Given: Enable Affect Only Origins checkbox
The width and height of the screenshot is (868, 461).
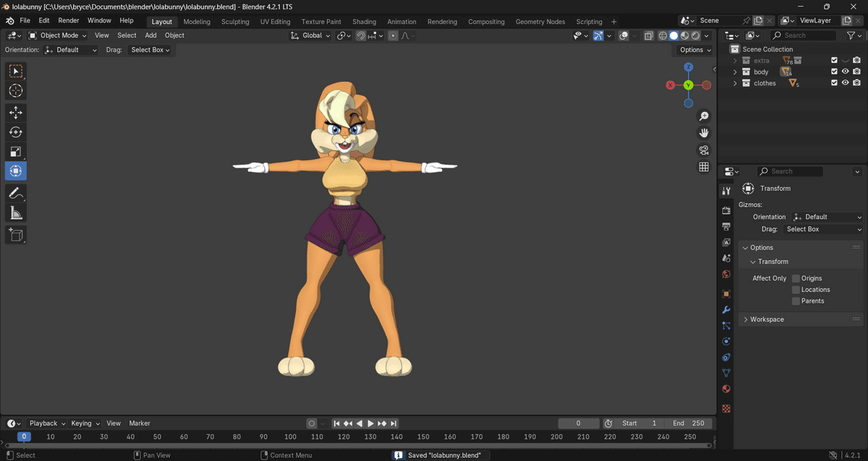Looking at the screenshot, I should (x=796, y=278).
